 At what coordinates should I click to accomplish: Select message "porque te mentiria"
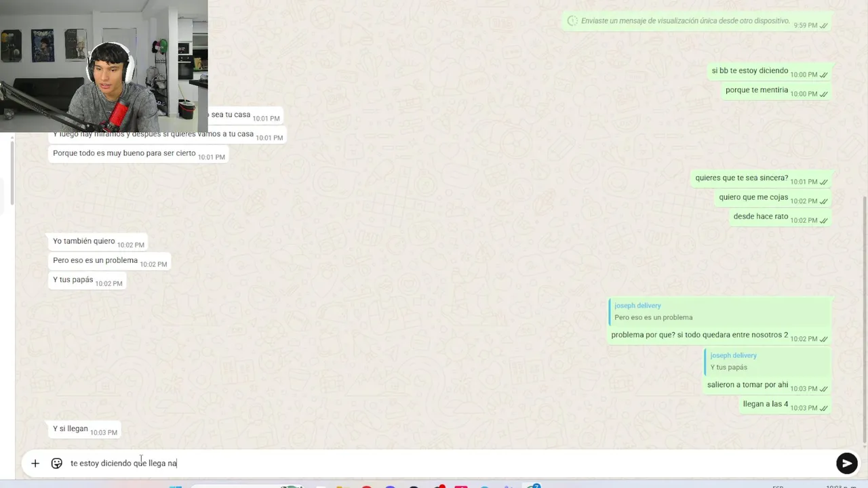pos(756,89)
